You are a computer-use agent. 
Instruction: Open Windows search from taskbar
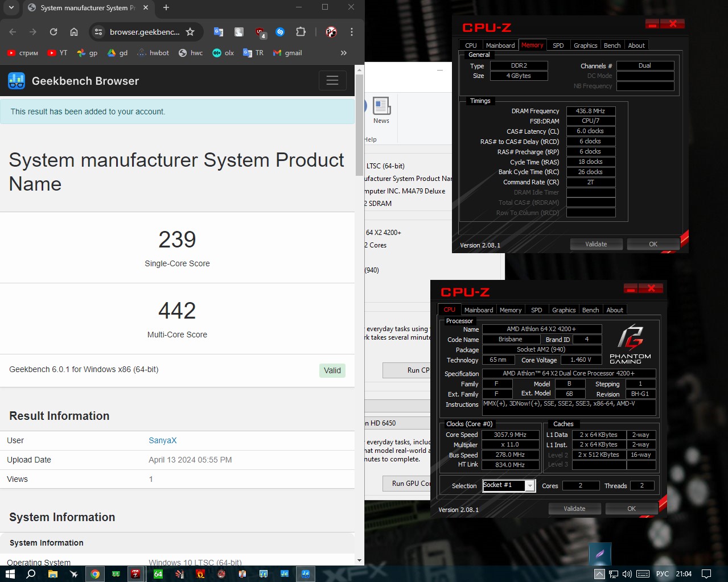pyautogui.click(x=31, y=573)
